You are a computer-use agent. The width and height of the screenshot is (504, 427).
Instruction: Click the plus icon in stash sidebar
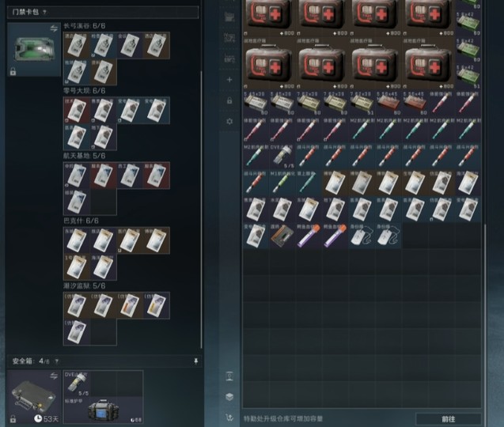click(x=229, y=80)
